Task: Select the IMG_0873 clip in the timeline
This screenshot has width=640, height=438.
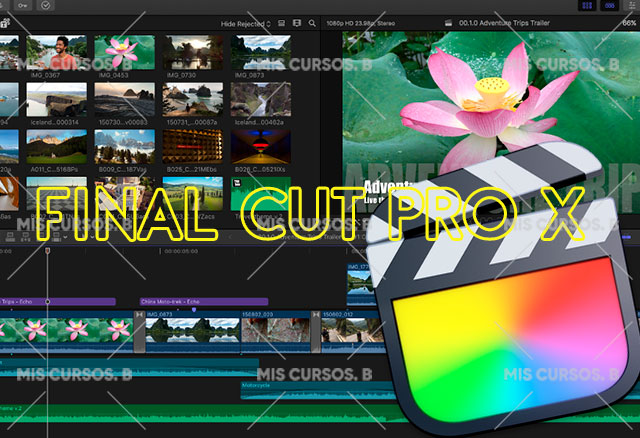Action: tap(190, 331)
